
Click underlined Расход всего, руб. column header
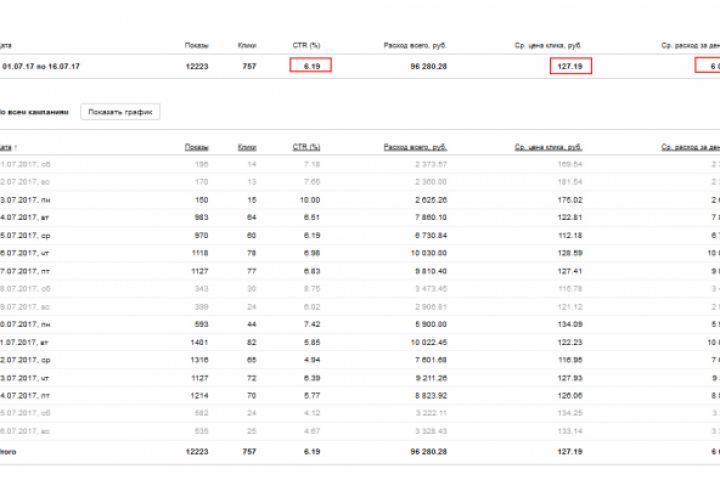pos(414,147)
